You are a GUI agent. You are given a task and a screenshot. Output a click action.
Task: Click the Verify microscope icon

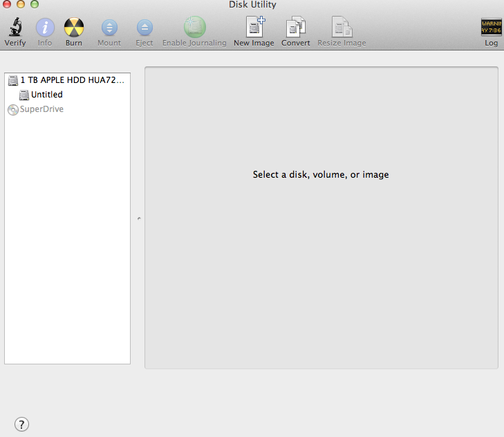pyautogui.click(x=15, y=27)
